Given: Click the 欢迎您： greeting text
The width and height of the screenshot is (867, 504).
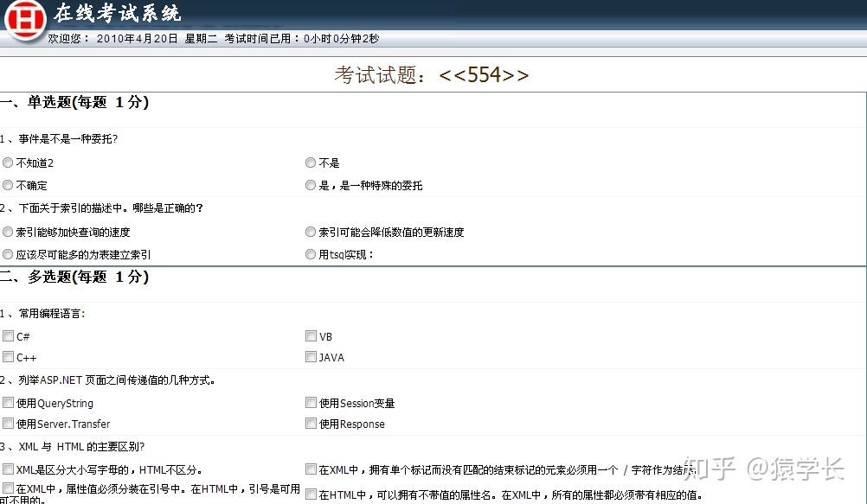Looking at the screenshot, I should pyautogui.click(x=68, y=39).
